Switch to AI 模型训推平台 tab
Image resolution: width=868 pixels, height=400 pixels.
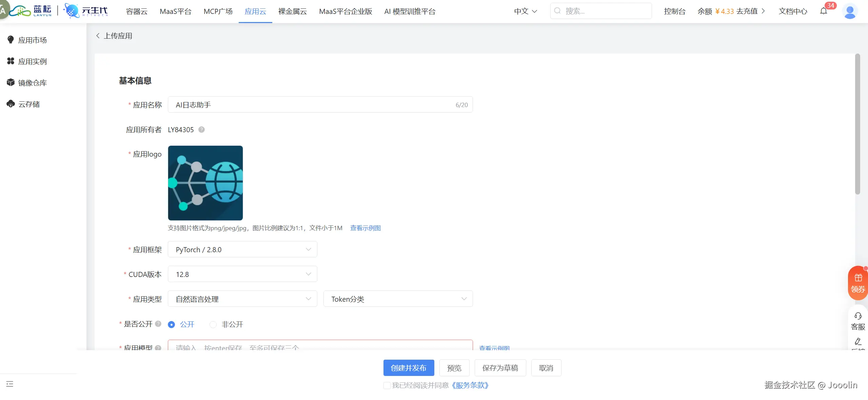410,11
